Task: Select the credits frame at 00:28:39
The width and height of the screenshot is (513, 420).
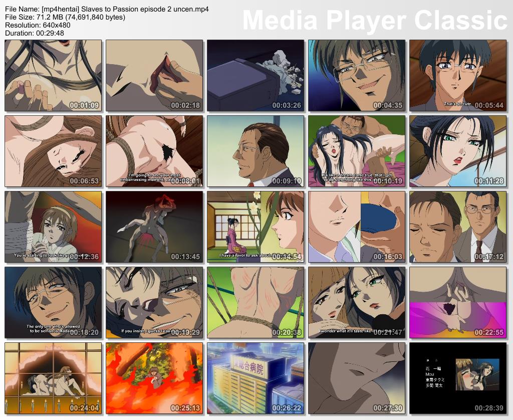Action: coord(458,378)
